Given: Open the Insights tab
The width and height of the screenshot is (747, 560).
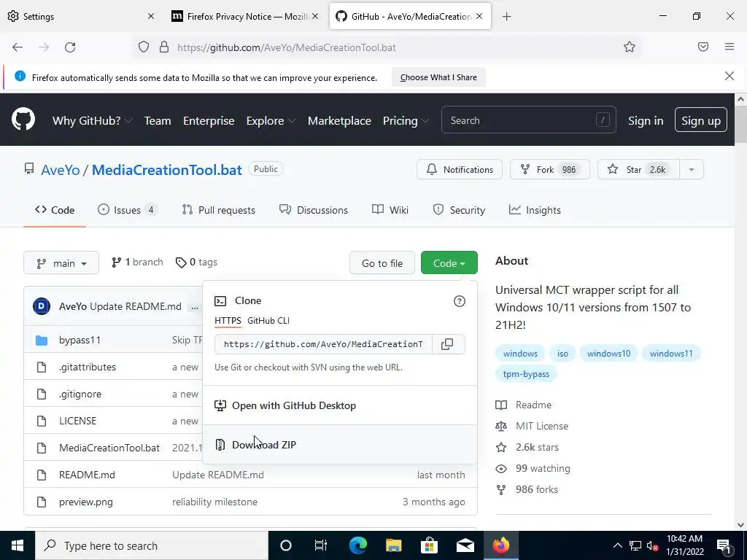Looking at the screenshot, I should pos(535,210).
